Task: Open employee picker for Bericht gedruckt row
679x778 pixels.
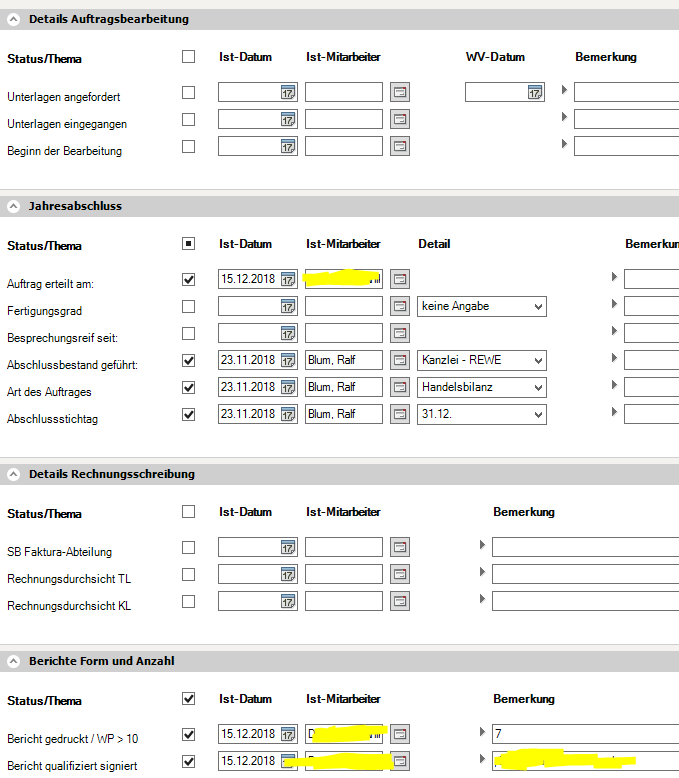Action: (x=400, y=734)
